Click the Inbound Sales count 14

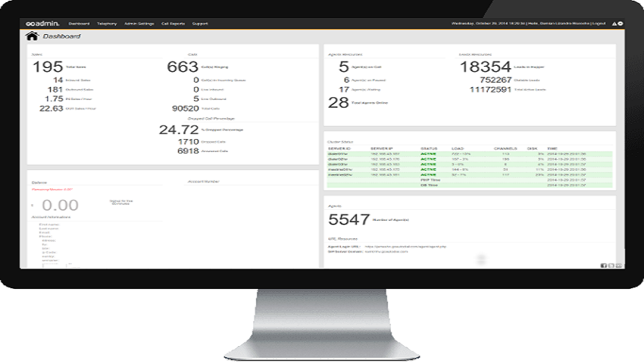pyautogui.click(x=58, y=80)
